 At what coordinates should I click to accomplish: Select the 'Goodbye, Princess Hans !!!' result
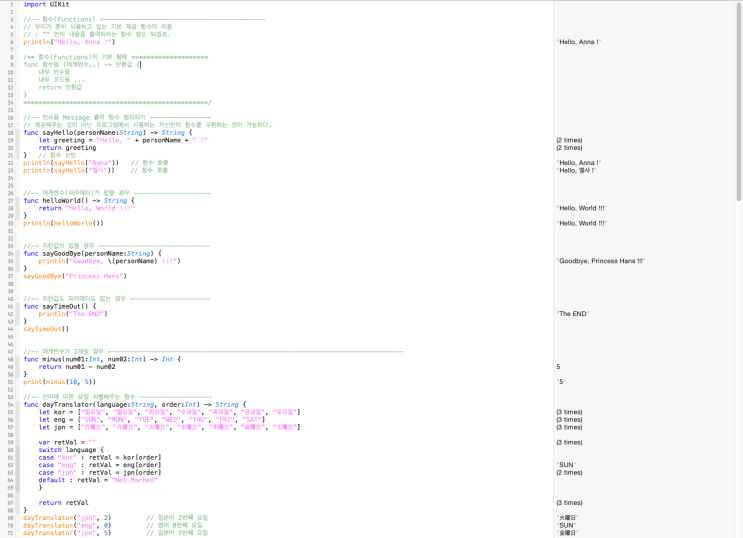[600, 261]
